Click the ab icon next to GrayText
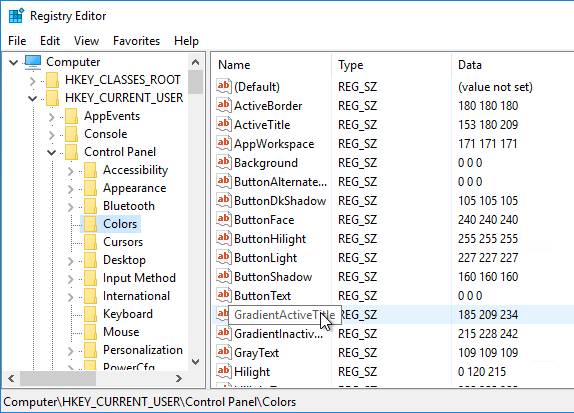This screenshot has width=574, height=413. (x=224, y=353)
